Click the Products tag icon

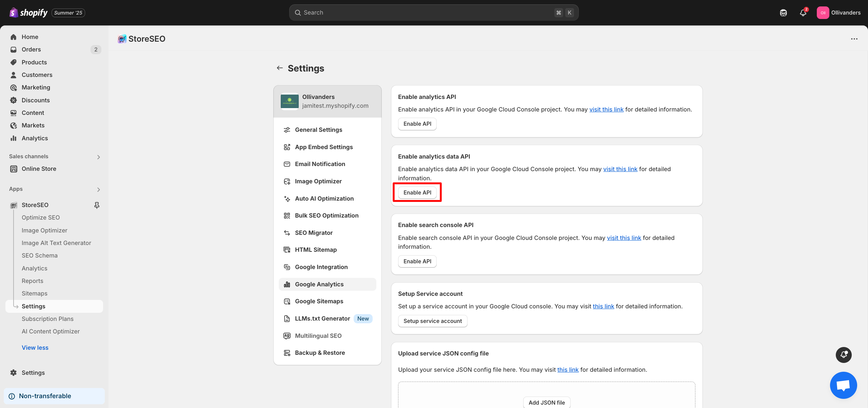pos(14,62)
